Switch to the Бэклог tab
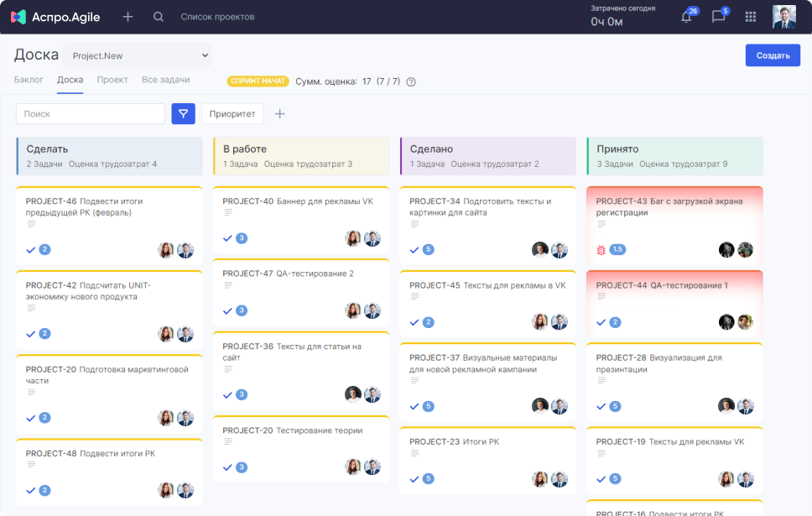Image resolution: width=812 pixels, height=516 pixels. pyautogui.click(x=29, y=80)
